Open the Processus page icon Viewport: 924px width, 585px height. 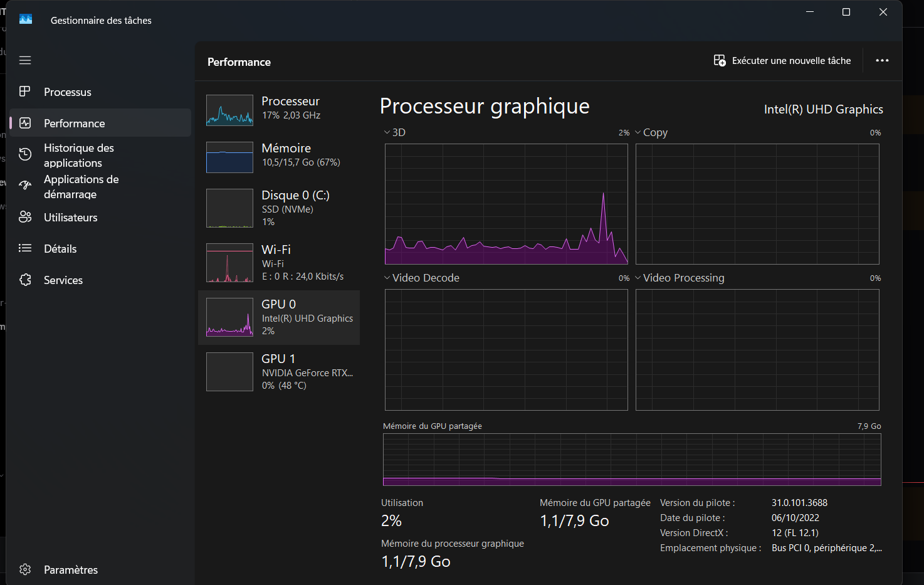tap(25, 92)
